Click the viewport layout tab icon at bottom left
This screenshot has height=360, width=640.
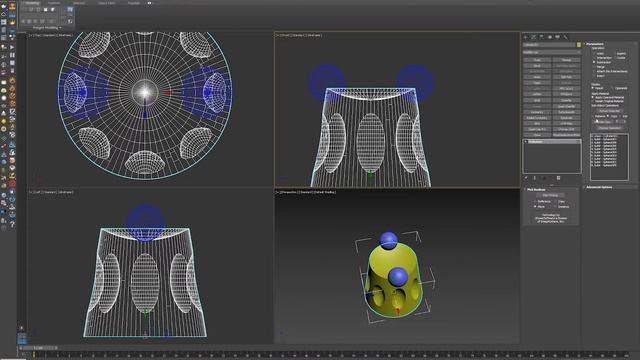(22, 338)
